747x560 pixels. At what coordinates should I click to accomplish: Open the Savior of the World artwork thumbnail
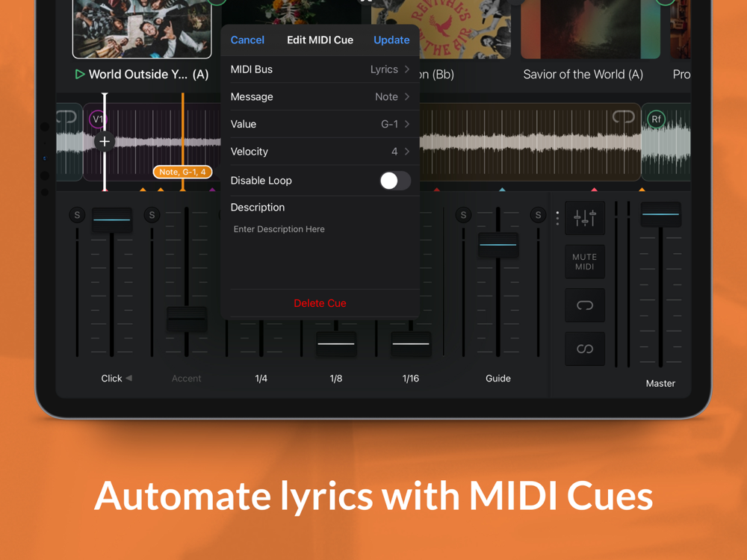click(590, 28)
